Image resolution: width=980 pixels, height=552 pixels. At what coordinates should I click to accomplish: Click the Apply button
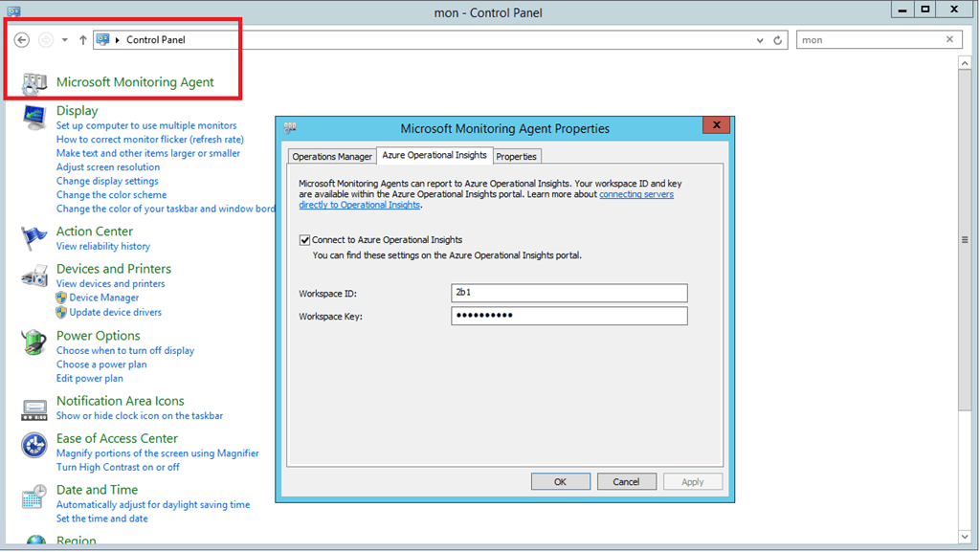point(693,481)
